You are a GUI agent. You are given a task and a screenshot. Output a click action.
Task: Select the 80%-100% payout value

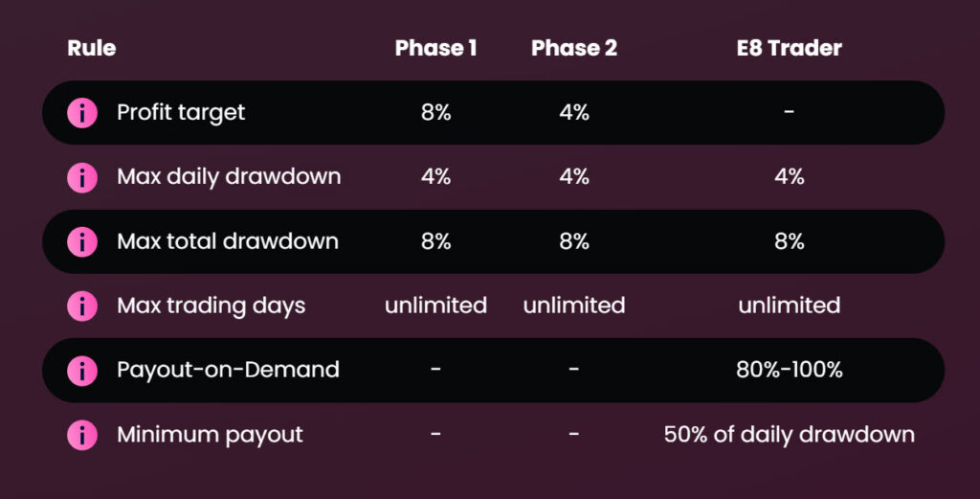coord(789,370)
